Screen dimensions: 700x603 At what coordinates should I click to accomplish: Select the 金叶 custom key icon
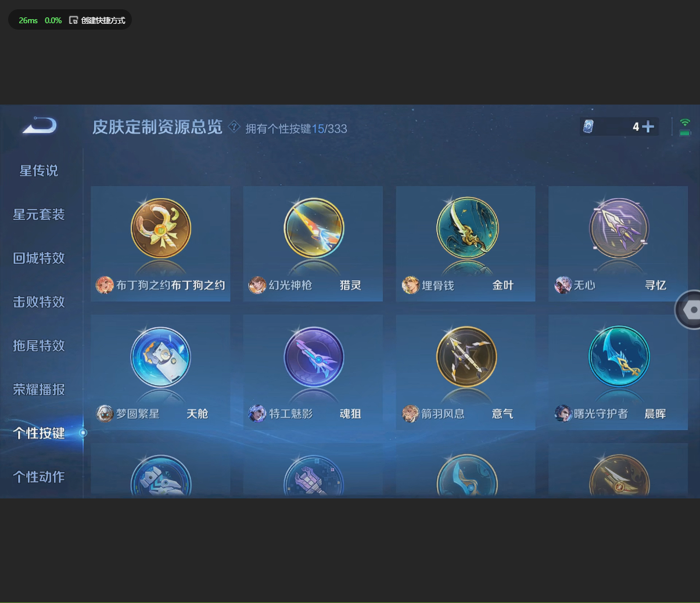tap(466, 228)
